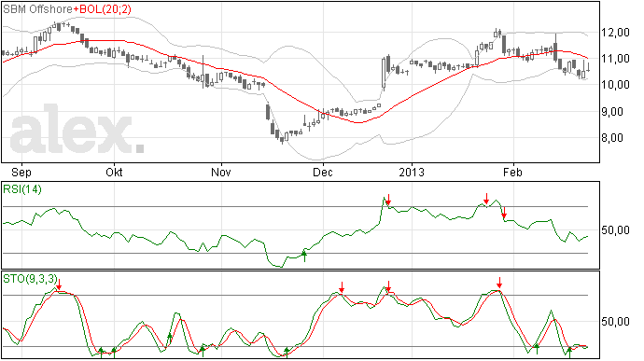Screen dimensions: 644x361
Task: Click the red '+BOL(20;2)' indicator label
Action: [x=103, y=9]
